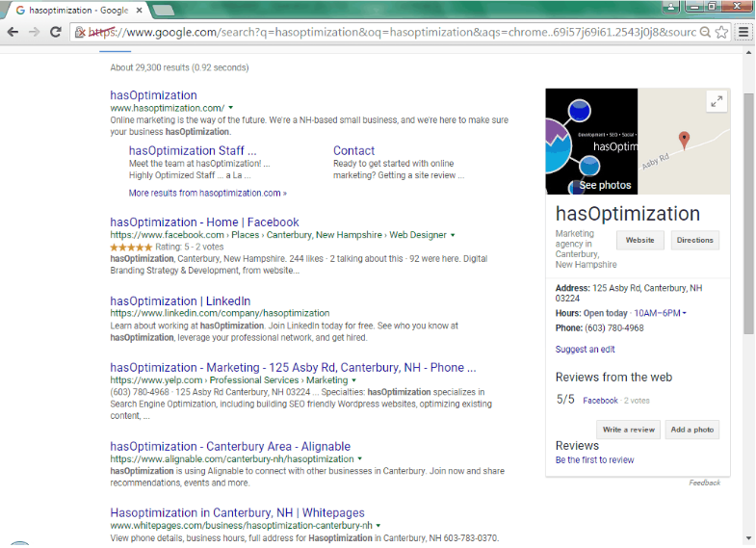
Task: Expand the dropdown arrow beside the Alignable result URL
Action: point(359,458)
